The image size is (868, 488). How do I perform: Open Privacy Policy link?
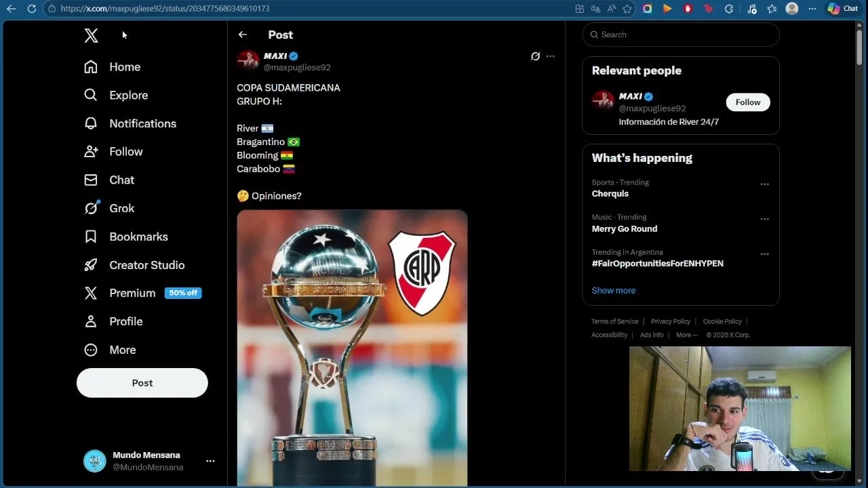pyautogui.click(x=671, y=321)
